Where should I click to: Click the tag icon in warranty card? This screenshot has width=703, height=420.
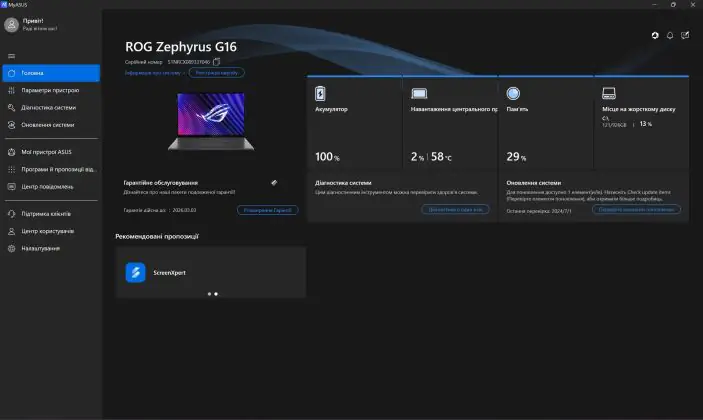pyautogui.click(x=274, y=182)
